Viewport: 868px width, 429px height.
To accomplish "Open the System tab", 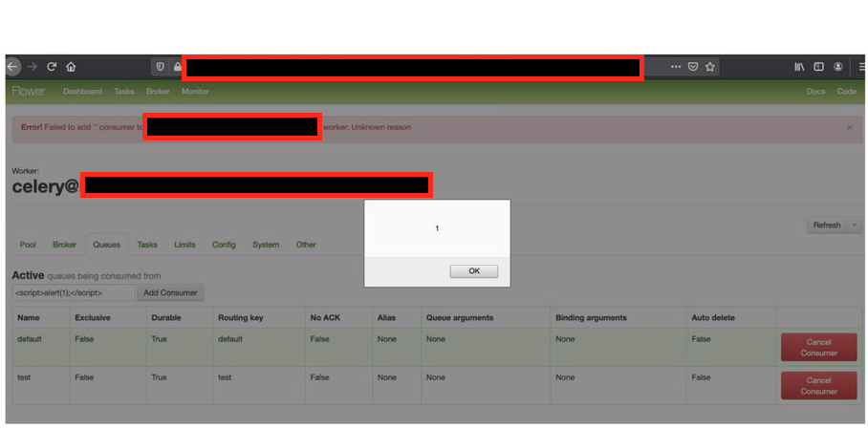I will coord(266,245).
